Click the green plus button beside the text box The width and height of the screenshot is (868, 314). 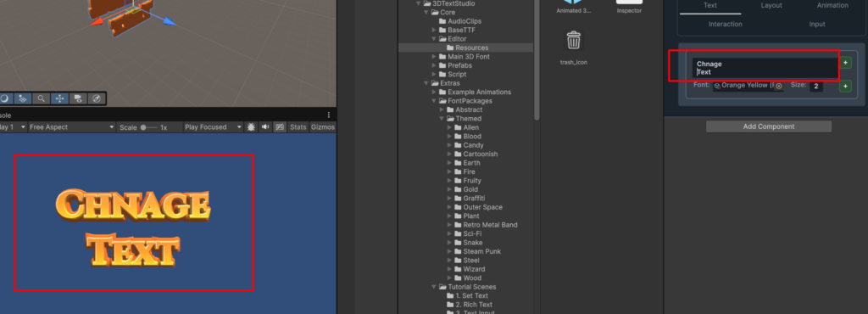[845, 63]
